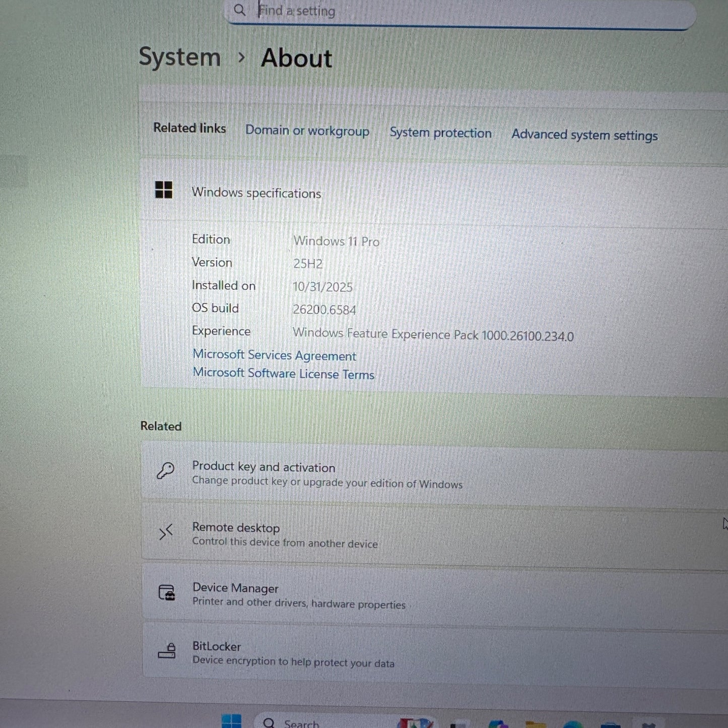728x728 pixels.
Task: Click the Remote desktop icon
Action: tap(166, 532)
